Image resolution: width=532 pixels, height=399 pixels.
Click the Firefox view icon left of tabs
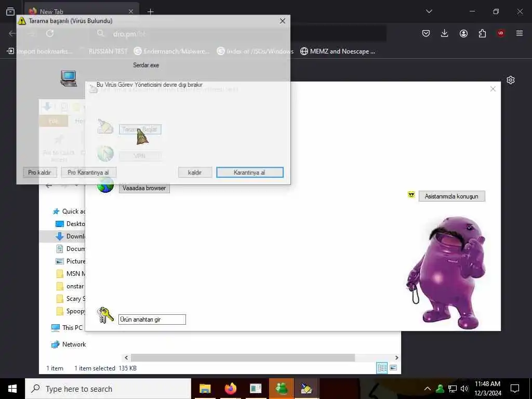click(x=10, y=11)
